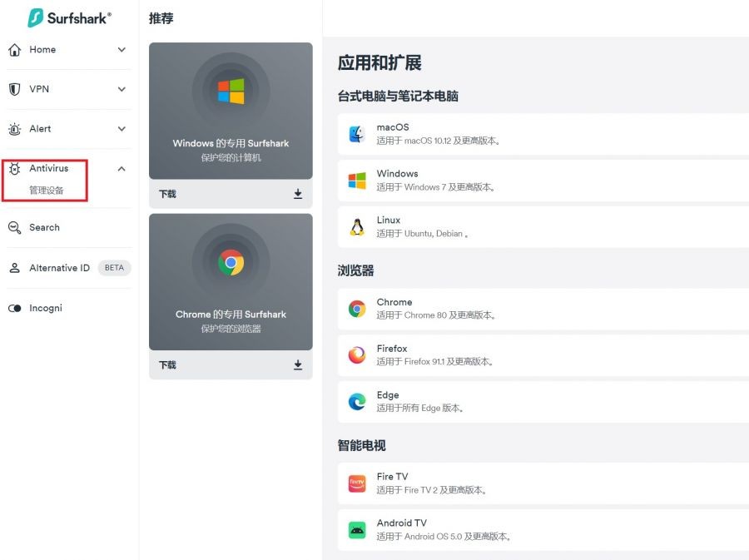Click the Search magnifier icon in sidebar
This screenshot has width=749, height=560.
[x=14, y=227]
